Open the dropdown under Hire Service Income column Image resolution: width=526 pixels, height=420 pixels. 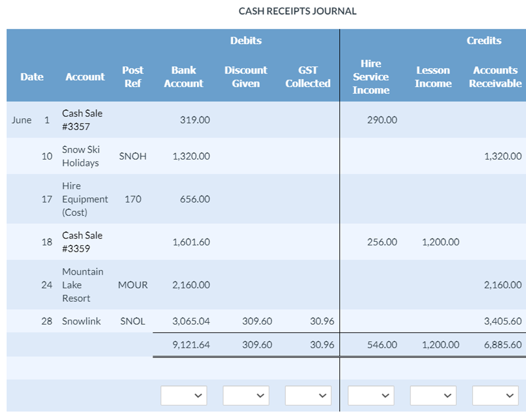[x=371, y=395]
